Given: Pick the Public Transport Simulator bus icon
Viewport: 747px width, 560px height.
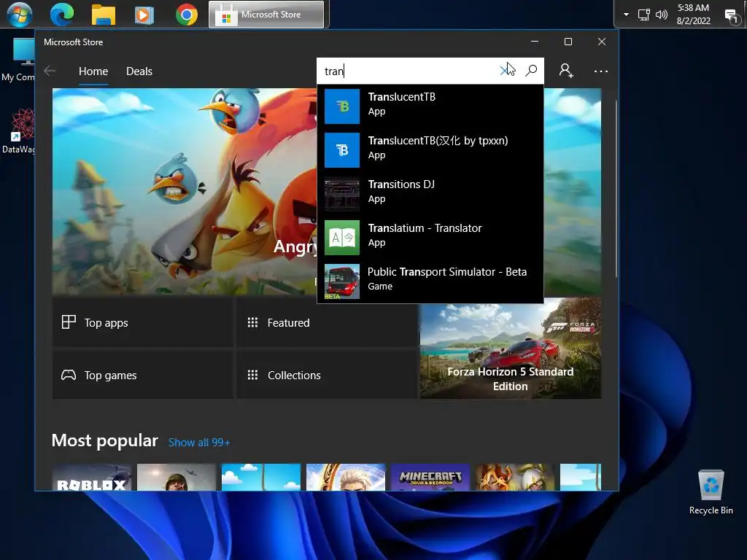Looking at the screenshot, I should [x=342, y=281].
